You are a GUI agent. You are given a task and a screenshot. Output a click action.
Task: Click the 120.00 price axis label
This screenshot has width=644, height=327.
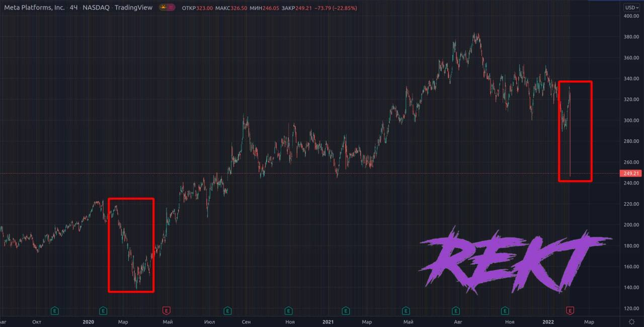point(631,308)
